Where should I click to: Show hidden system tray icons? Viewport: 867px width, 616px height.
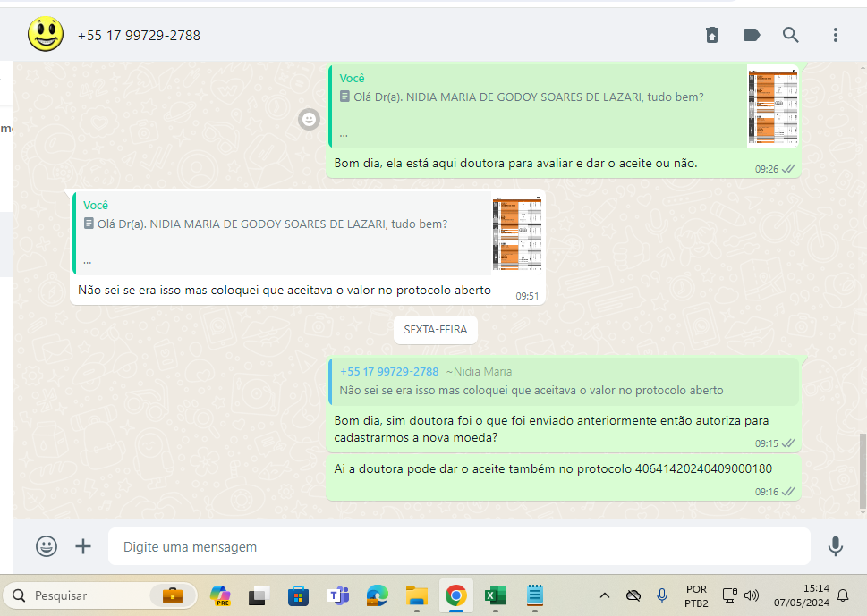(x=604, y=595)
